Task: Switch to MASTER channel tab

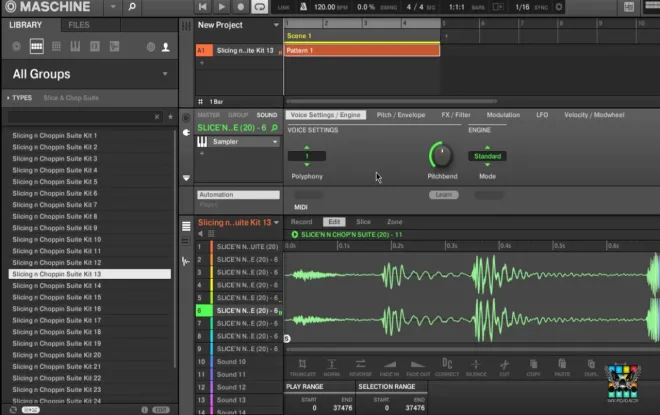Action: [209, 115]
